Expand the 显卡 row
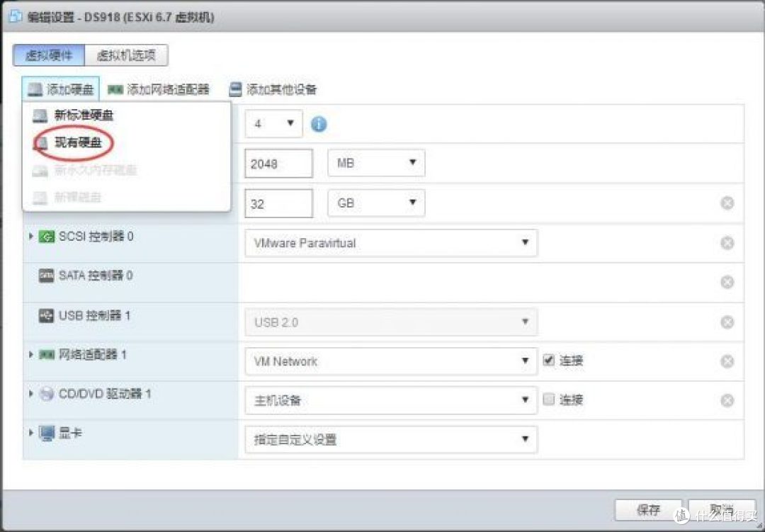Viewport: 765px width, 532px height. (30, 433)
